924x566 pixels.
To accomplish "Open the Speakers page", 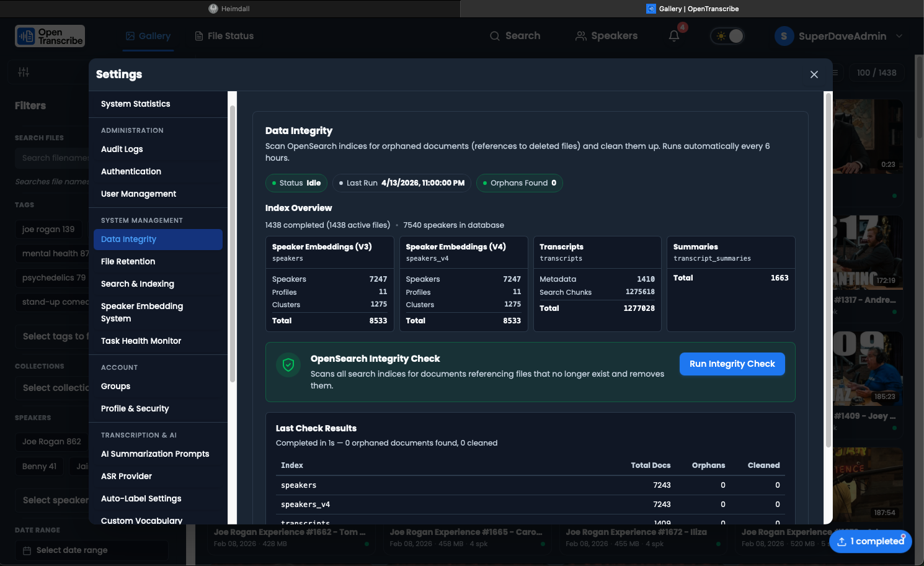I will [606, 36].
